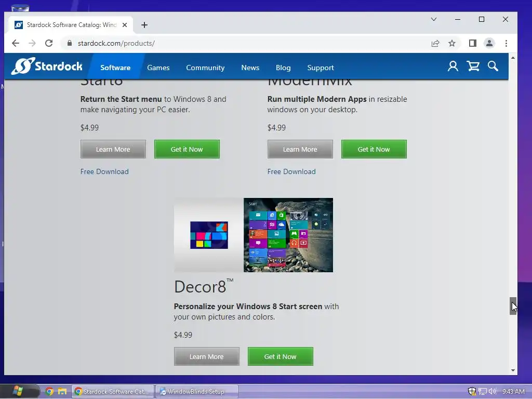Click the security shield tray icon
This screenshot has height=399, width=532.
pos(472,392)
